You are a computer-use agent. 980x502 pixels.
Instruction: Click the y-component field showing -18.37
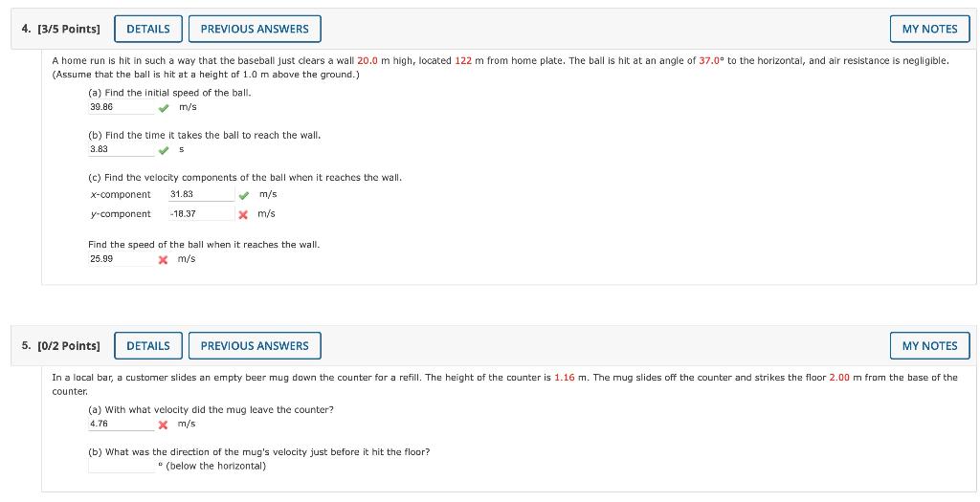(x=201, y=213)
